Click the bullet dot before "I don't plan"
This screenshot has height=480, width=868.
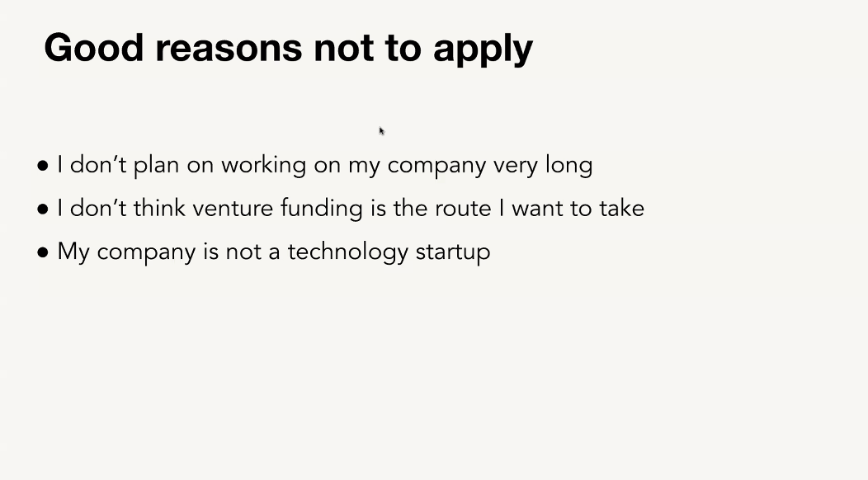(43, 166)
